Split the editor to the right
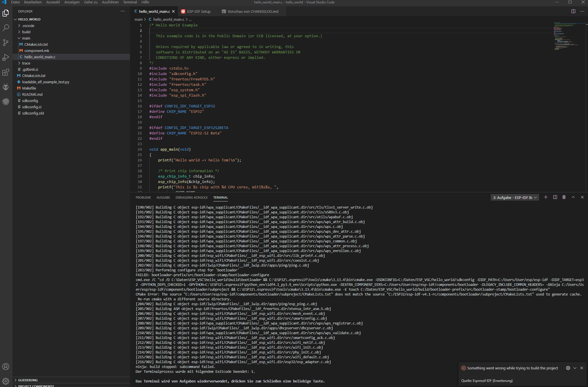Screen dimensions: 588x387 [x=573, y=11]
